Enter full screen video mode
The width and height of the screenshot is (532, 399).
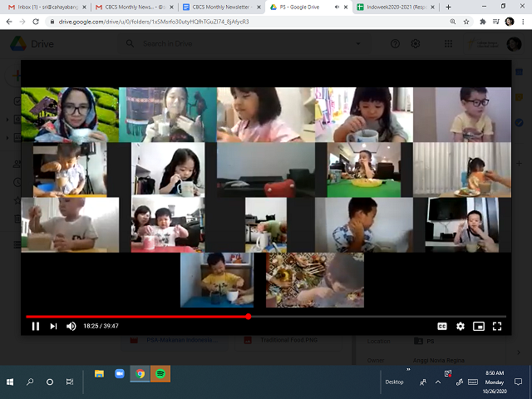(x=497, y=327)
